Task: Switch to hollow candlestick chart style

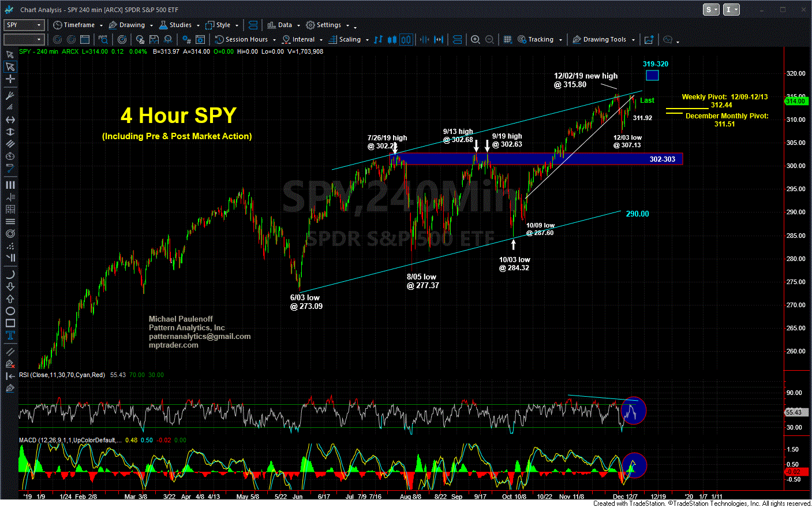Action: tap(406, 39)
